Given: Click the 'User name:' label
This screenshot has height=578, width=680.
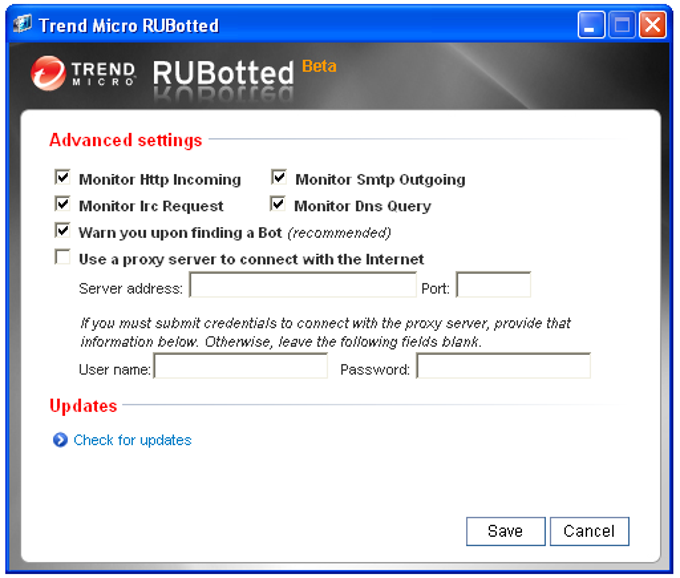Looking at the screenshot, I should click(114, 369).
